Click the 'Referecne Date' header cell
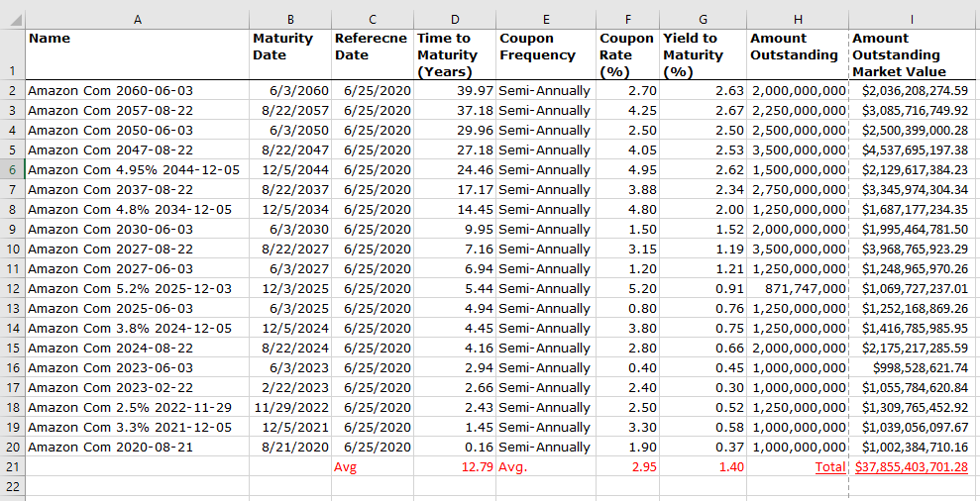 pyautogui.click(x=373, y=54)
